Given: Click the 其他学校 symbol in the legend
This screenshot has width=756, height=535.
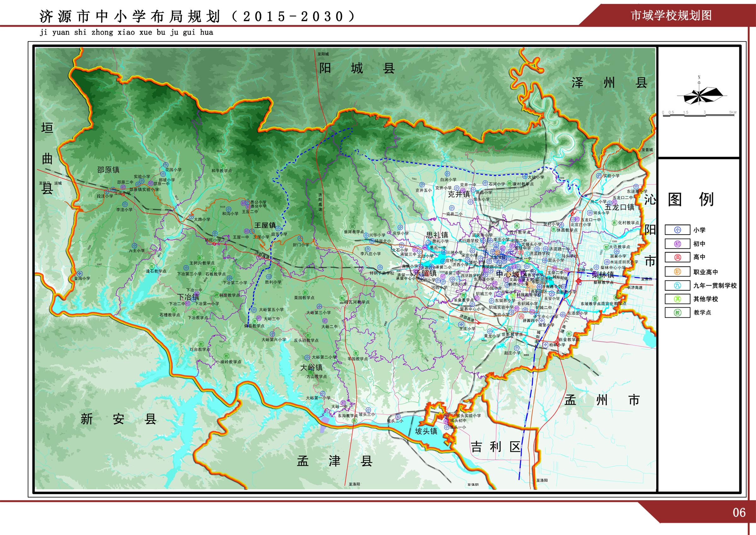Looking at the screenshot, I should pyautogui.click(x=677, y=299).
